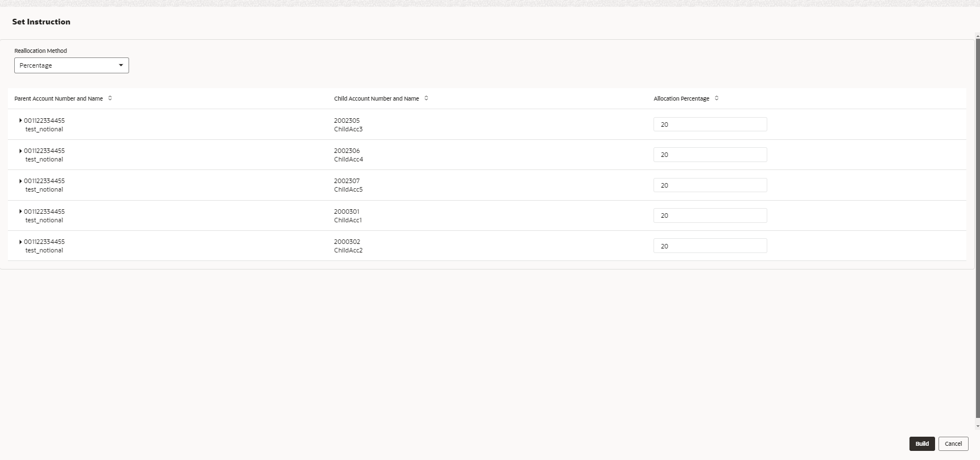The height and width of the screenshot is (460, 980).
Task: Sort by Parent Account Number and Name icon
Action: pyautogui.click(x=110, y=98)
